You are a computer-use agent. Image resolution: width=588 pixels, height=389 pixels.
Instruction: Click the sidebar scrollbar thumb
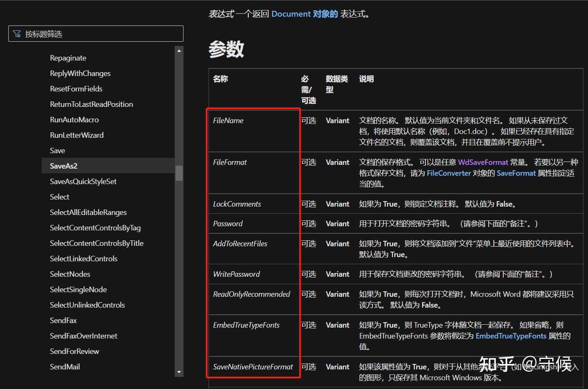click(179, 173)
